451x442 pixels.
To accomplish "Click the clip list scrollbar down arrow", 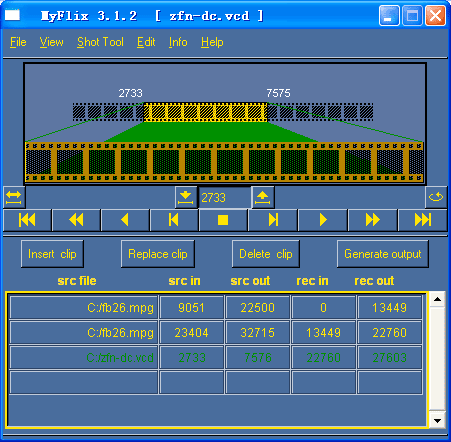I will [437, 420].
